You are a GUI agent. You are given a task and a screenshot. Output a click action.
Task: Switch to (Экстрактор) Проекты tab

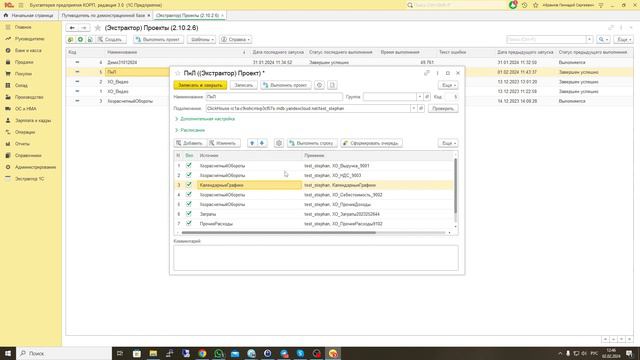(x=189, y=15)
